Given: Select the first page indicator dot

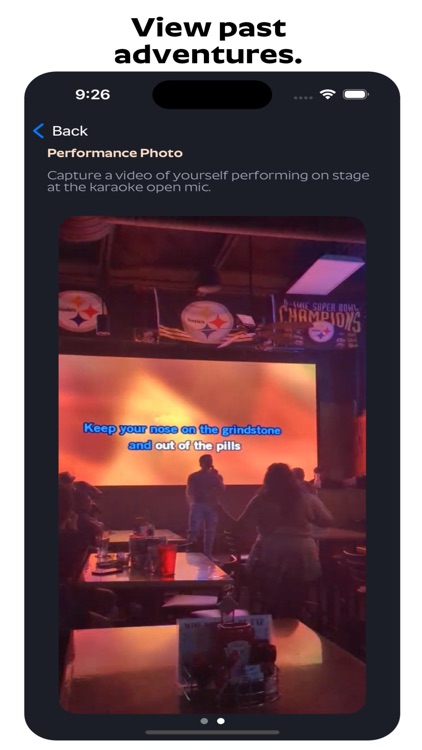Looking at the screenshot, I should click(x=204, y=720).
